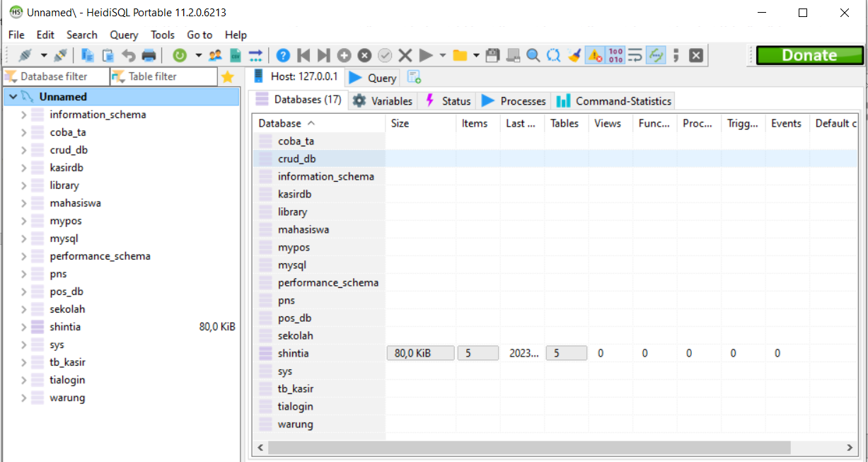Open the Run query dropdown arrow
Viewport: 868px width, 462px height.
pos(443,55)
